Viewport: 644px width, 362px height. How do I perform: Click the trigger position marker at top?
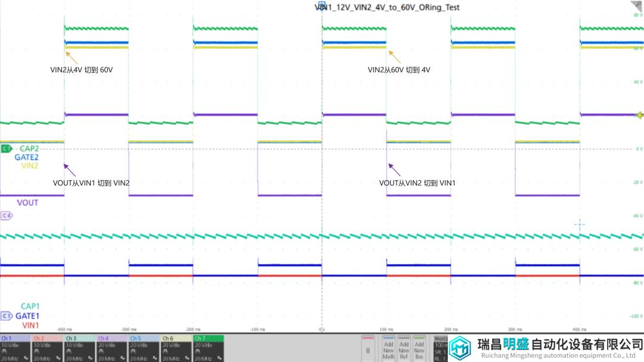pyautogui.click(x=322, y=5)
